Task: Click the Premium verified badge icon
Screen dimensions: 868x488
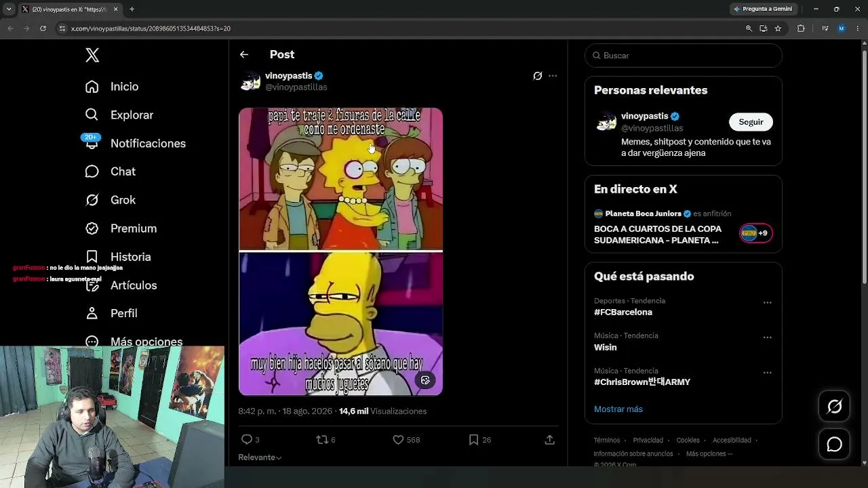Action: tap(92, 228)
